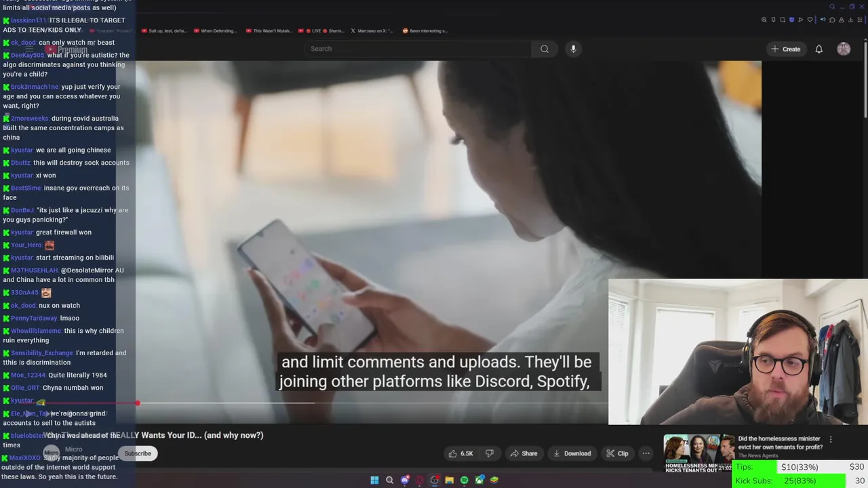The image size is (868, 488).
Task: Subscribe to the channel
Action: tap(138, 453)
